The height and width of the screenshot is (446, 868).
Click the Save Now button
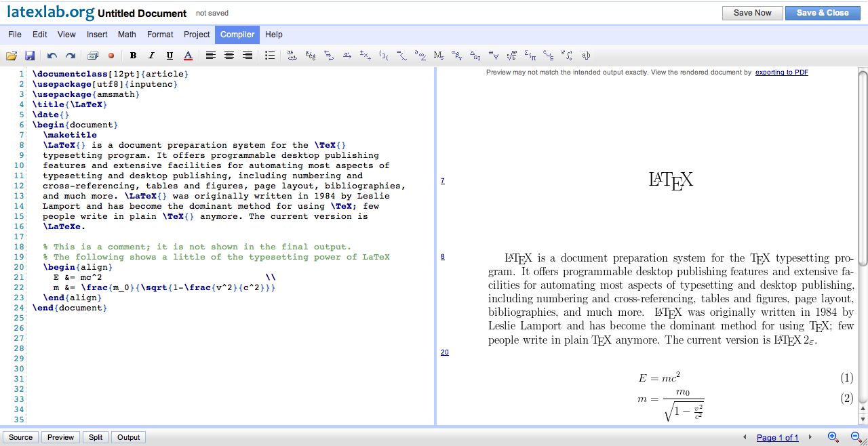point(753,13)
